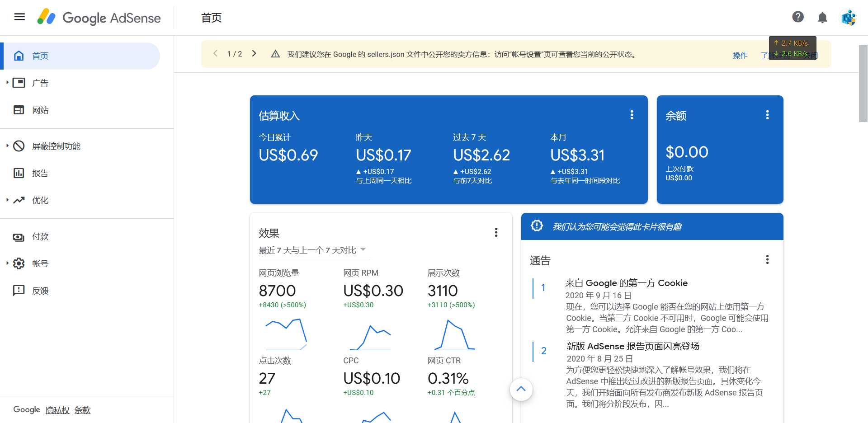Click the 过去7天 US$2.62 value
868x423 pixels.
481,155
